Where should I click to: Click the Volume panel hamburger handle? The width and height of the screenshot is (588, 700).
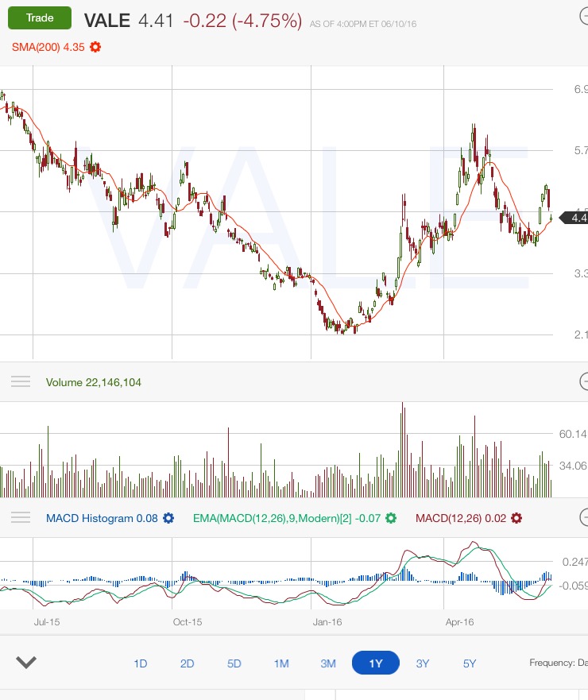point(21,382)
